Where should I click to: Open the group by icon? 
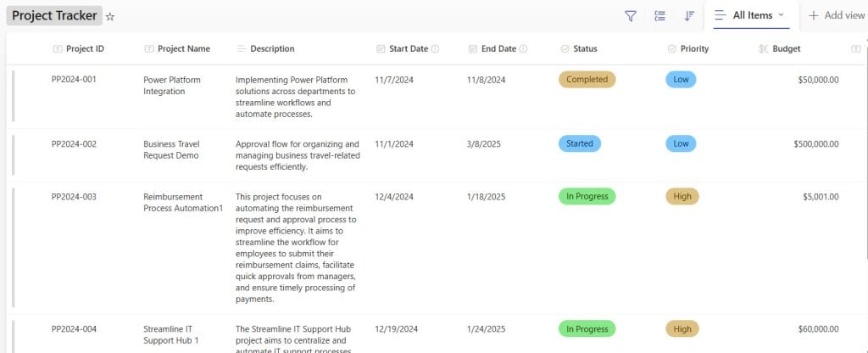coord(659,15)
